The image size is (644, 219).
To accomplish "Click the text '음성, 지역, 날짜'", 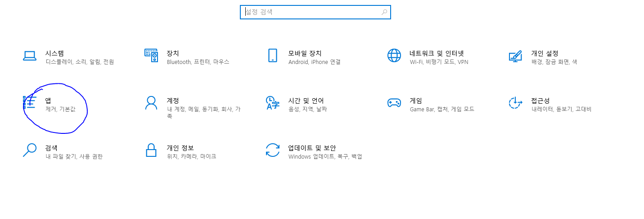I will 308,109.
